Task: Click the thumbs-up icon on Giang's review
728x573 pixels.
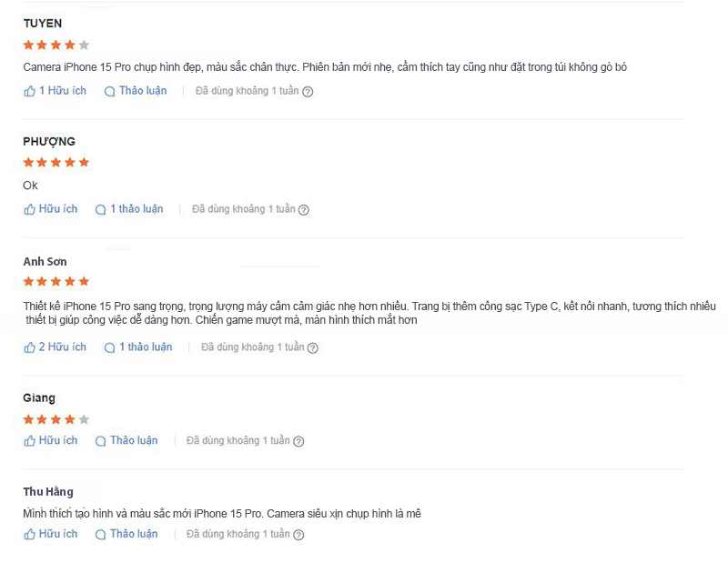Action: click(28, 440)
